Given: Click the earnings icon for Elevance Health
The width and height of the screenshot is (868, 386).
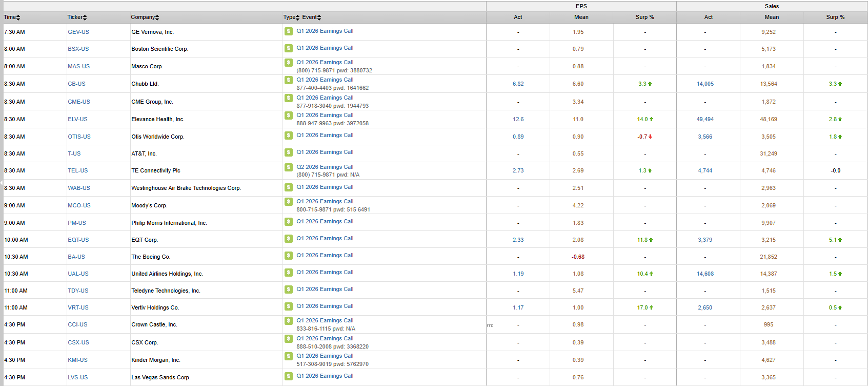Looking at the screenshot, I should click(289, 115).
